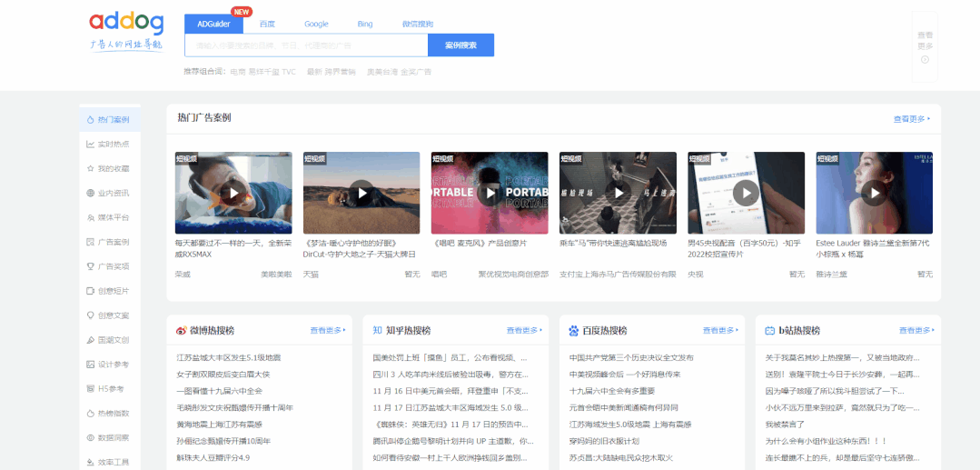Viewport: 980px width, 470px height.
Task: Click the 雅诗兰黛 brand label
Action: coord(831,275)
